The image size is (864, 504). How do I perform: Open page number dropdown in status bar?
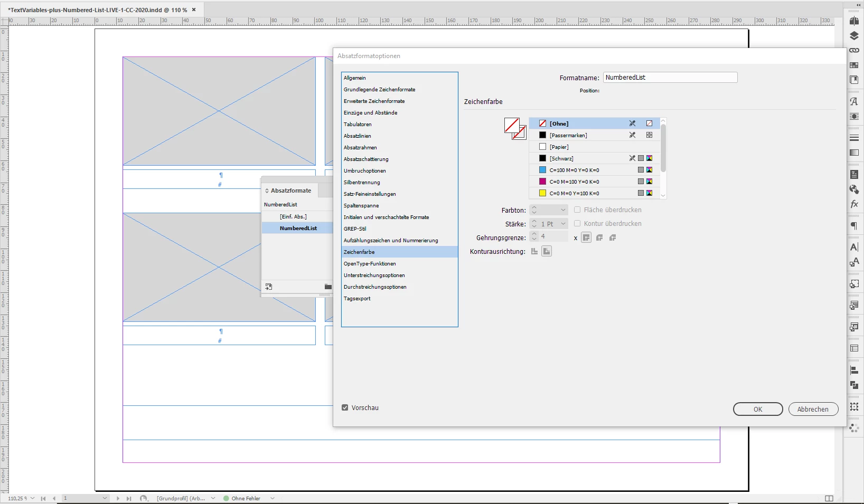point(105,498)
